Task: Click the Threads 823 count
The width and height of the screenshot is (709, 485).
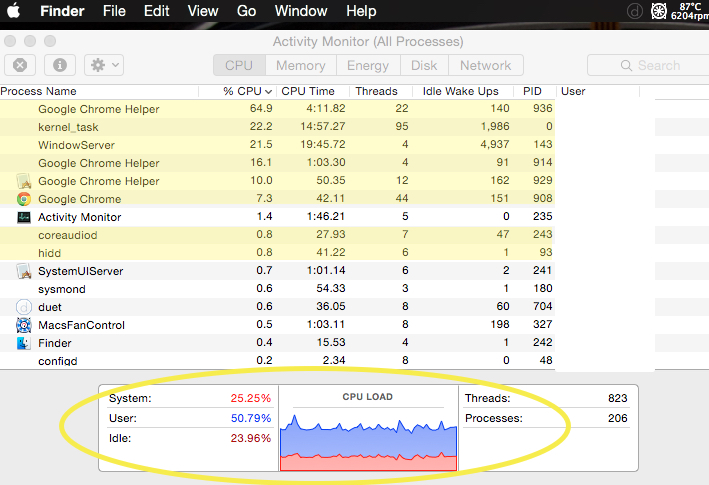Action: pyautogui.click(x=618, y=398)
